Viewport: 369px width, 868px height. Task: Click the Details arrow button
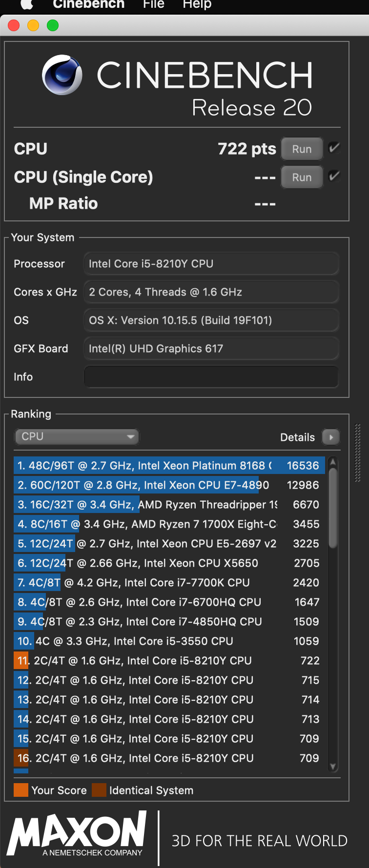tap(331, 437)
